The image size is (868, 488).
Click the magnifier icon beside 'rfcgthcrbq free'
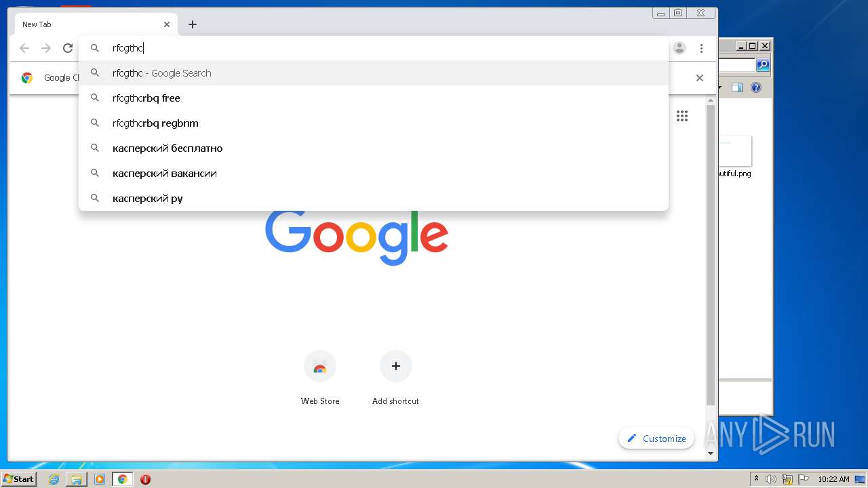click(95, 98)
